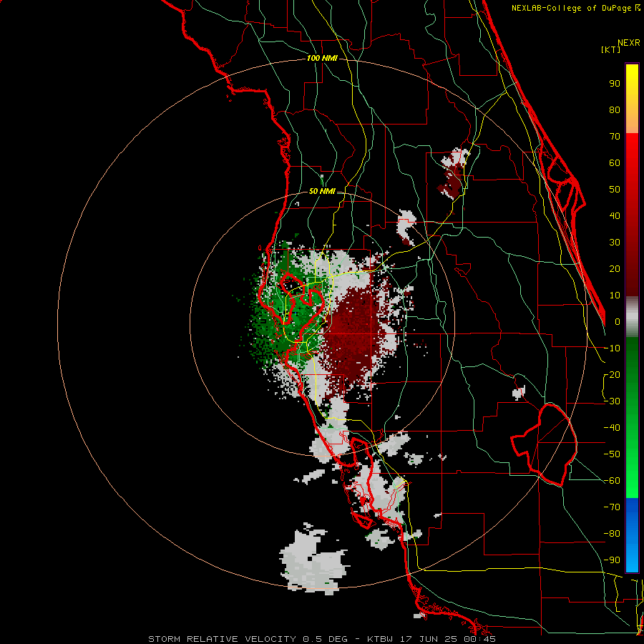Pick the bright green segment near -60
Viewport: 644px width, 644px height.
point(632,484)
